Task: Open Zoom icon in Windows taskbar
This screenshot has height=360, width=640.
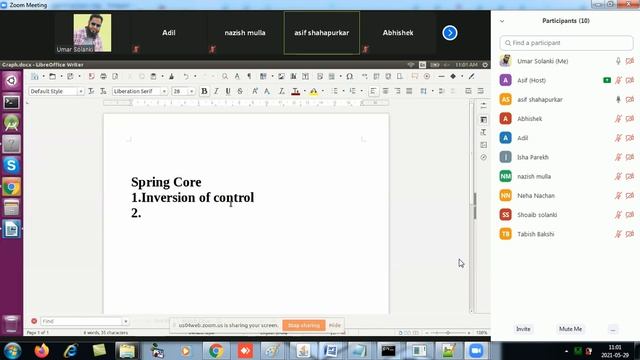Action: click(x=476, y=351)
